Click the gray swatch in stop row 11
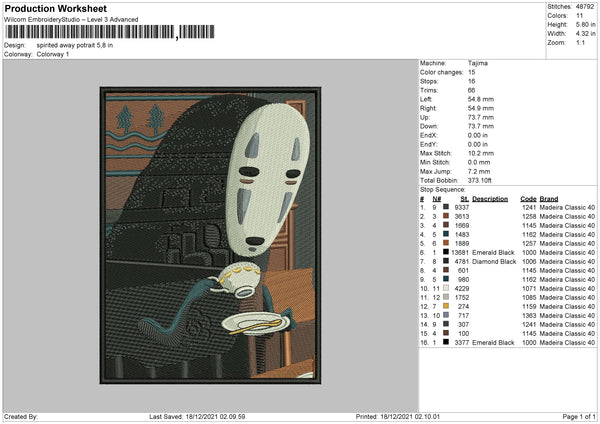 click(446, 297)
